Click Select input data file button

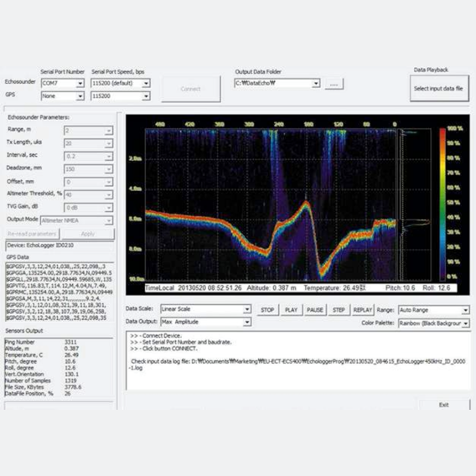pyautogui.click(x=439, y=88)
